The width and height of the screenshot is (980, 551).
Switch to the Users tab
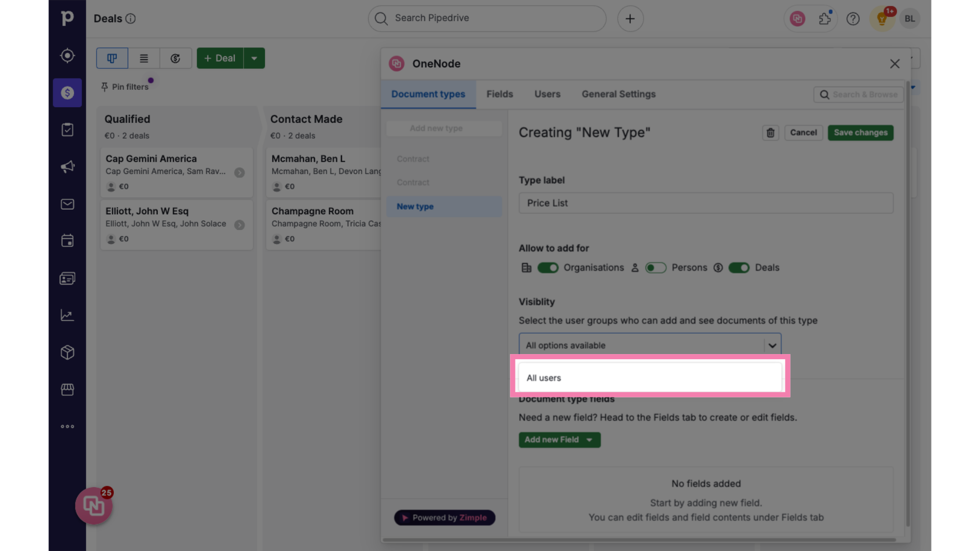click(x=547, y=94)
